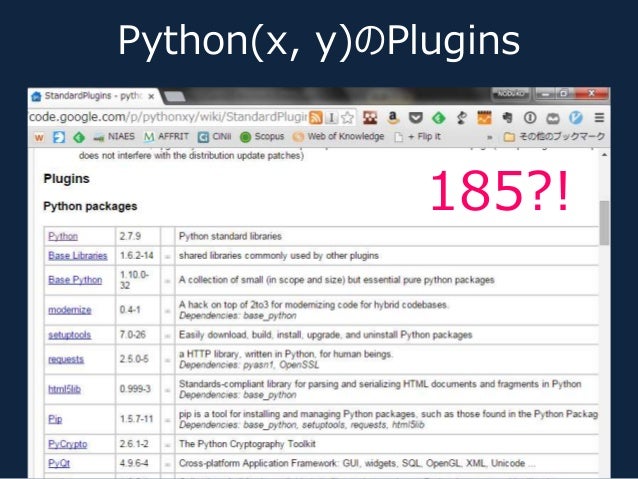
Task: Bookmark this page with the star icon
Action: click(347, 118)
